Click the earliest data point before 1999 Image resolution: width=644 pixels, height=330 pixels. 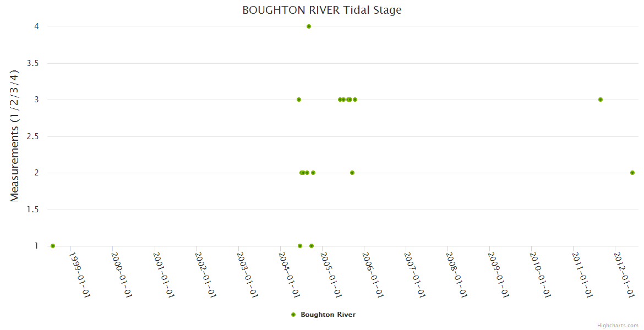(x=53, y=246)
